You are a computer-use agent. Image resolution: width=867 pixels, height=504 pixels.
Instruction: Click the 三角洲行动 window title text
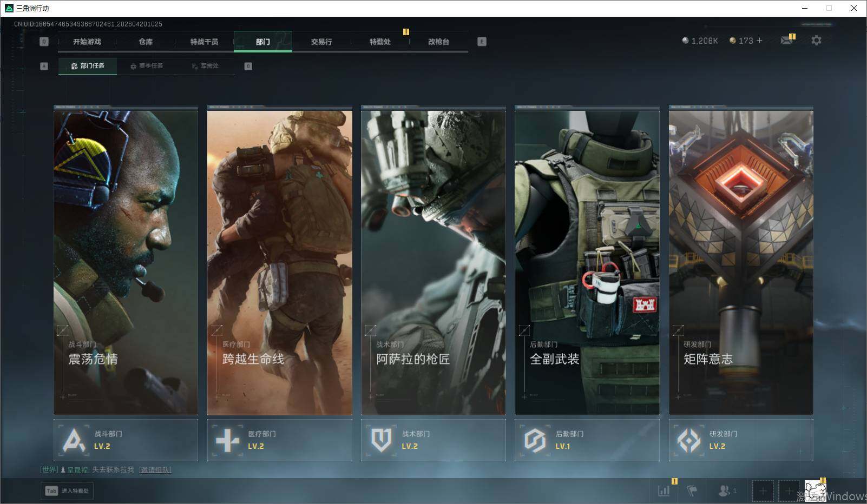pyautogui.click(x=32, y=8)
